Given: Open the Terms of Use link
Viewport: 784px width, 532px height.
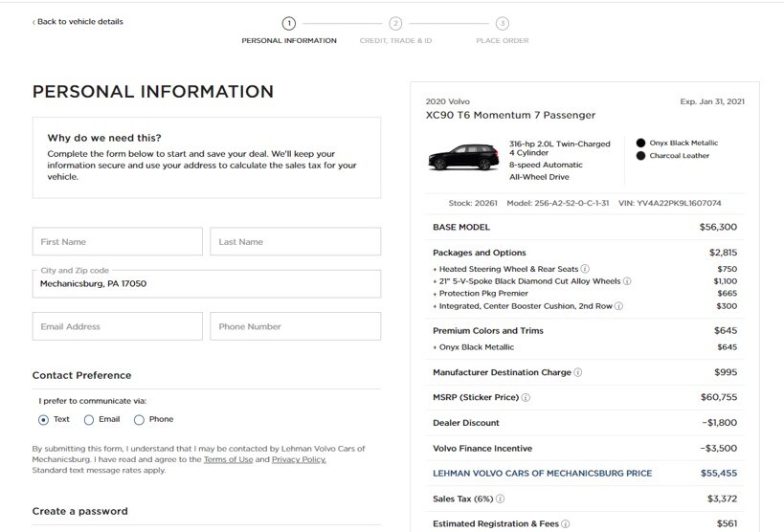Looking at the screenshot, I should [228, 459].
